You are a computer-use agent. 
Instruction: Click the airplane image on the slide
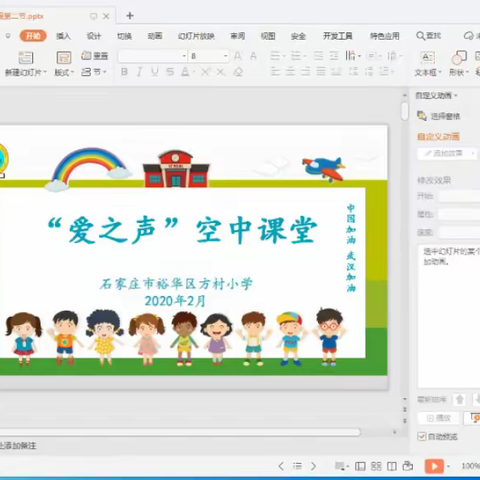coord(324,169)
